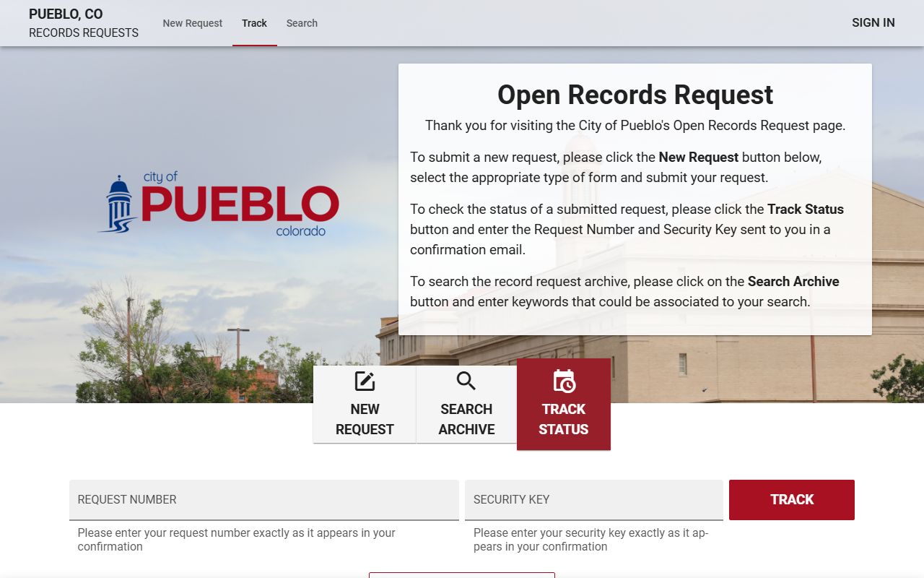Click the bold 'Track Status' text in description

pos(806,209)
